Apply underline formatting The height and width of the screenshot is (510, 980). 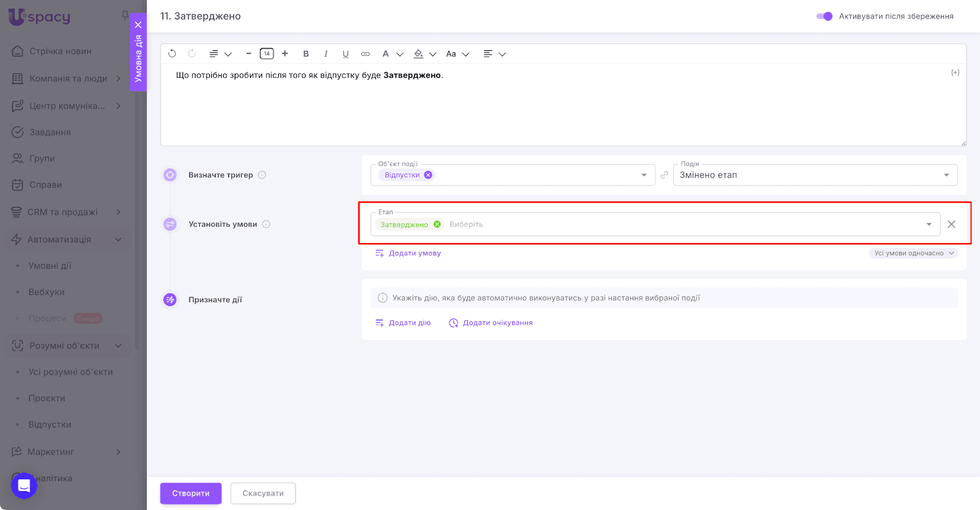click(x=345, y=54)
